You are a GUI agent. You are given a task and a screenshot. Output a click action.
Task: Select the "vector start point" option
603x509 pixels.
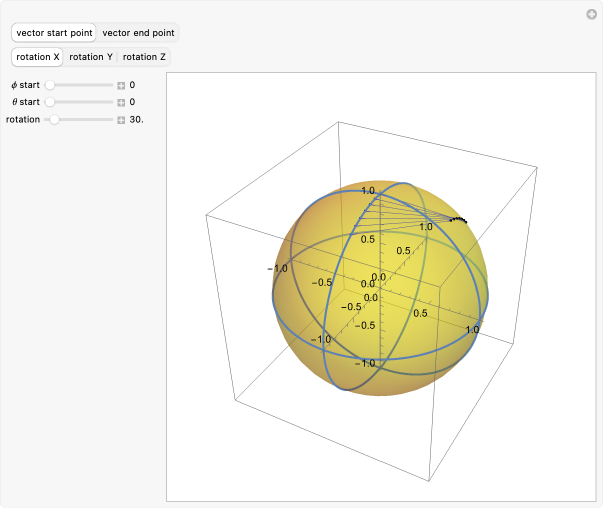pyautogui.click(x=54, y=33)
